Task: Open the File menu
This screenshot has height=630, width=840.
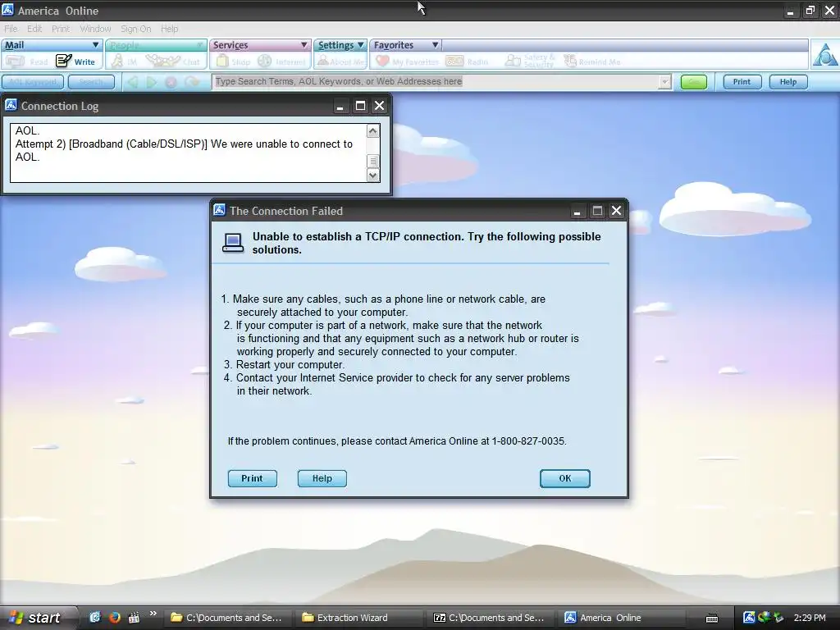Action: pos(11,29)
